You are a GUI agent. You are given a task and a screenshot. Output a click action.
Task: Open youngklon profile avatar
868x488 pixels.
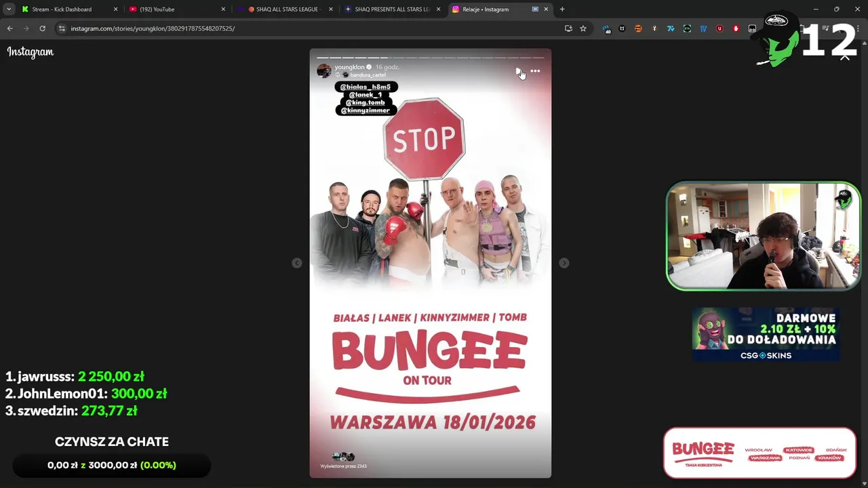pyautogui.click(x=324, y=70)
